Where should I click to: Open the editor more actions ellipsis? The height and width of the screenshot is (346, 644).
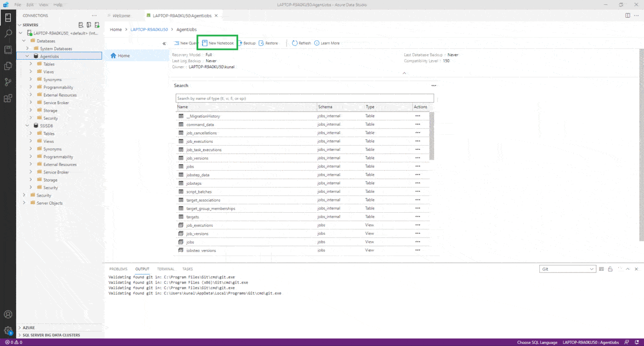(x=637, y=16)
